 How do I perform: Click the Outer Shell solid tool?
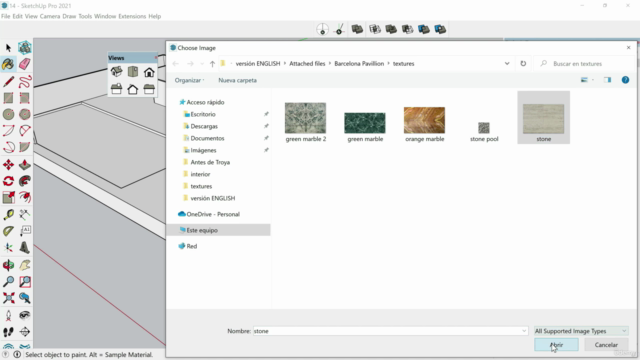coord(357,29)
